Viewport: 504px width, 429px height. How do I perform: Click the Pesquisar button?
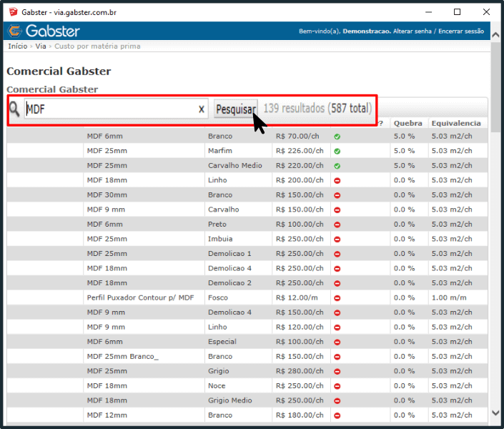(x=236, y=109)
